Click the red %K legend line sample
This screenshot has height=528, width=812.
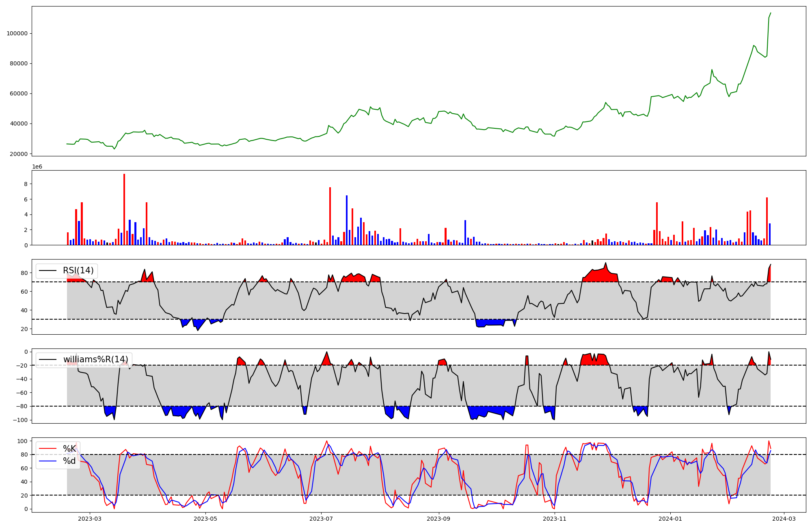point(48,448)
